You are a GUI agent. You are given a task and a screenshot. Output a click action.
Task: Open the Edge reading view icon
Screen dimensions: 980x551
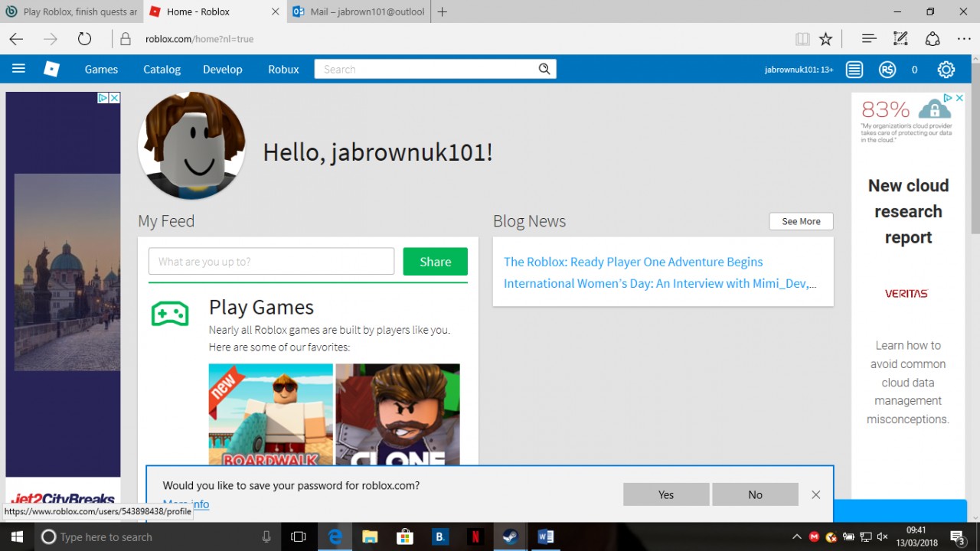(x=802, y=39)
